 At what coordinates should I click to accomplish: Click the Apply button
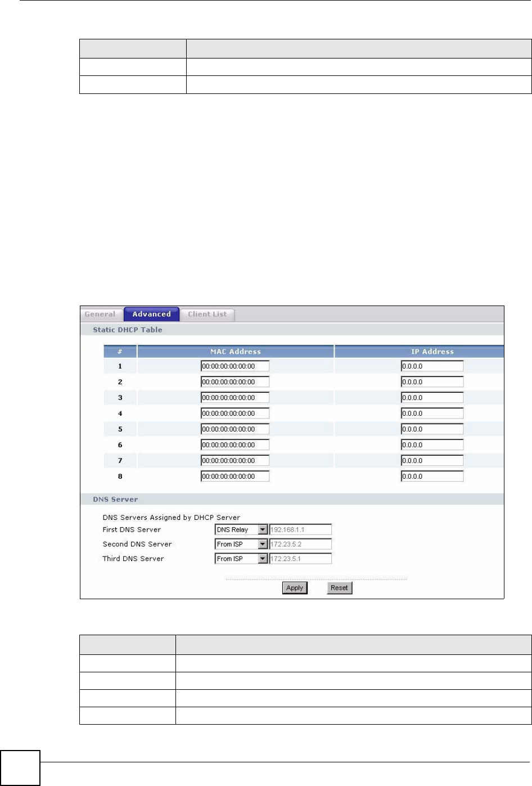click(x=295, y=588)
